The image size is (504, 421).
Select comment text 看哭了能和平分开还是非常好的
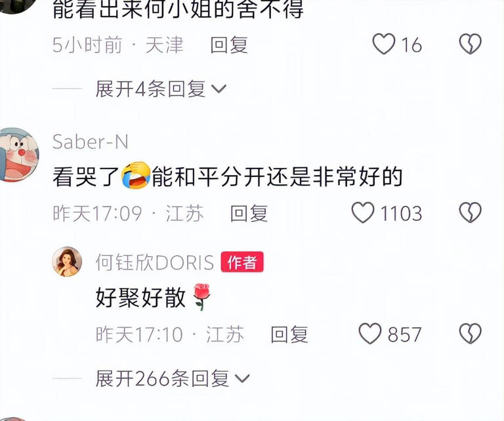coord(228,176)
